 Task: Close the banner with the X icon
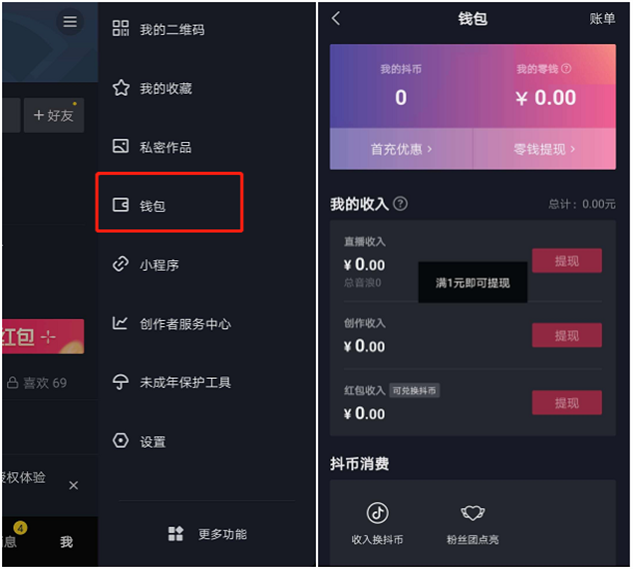pyautogui.click(x=73, y=485)
